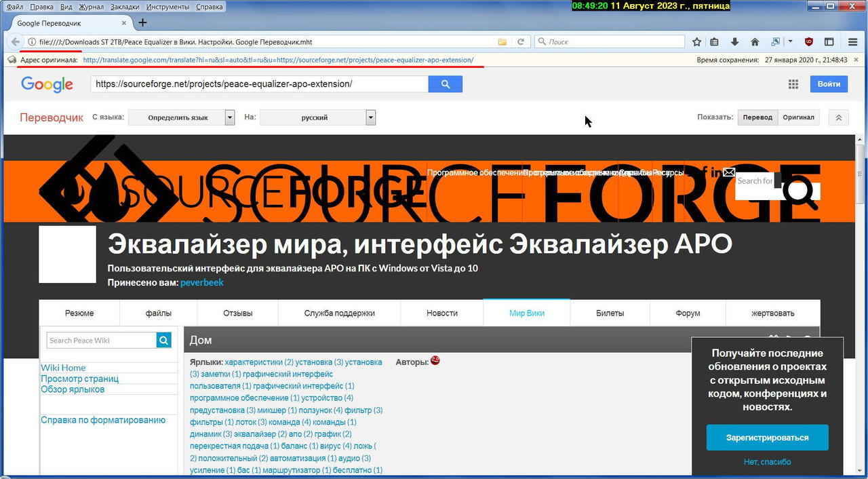Open Справка по форматированию link
868x479 pixels.
click(103, 420)
